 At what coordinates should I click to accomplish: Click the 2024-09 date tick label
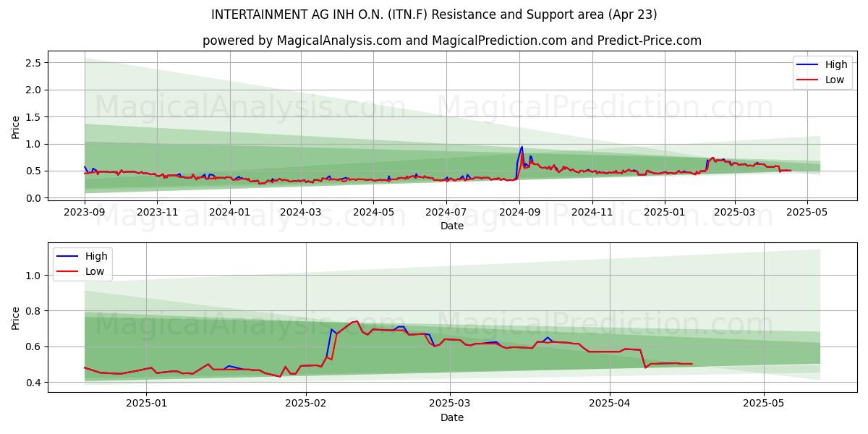pyautogui.click(x=519, y=213)
